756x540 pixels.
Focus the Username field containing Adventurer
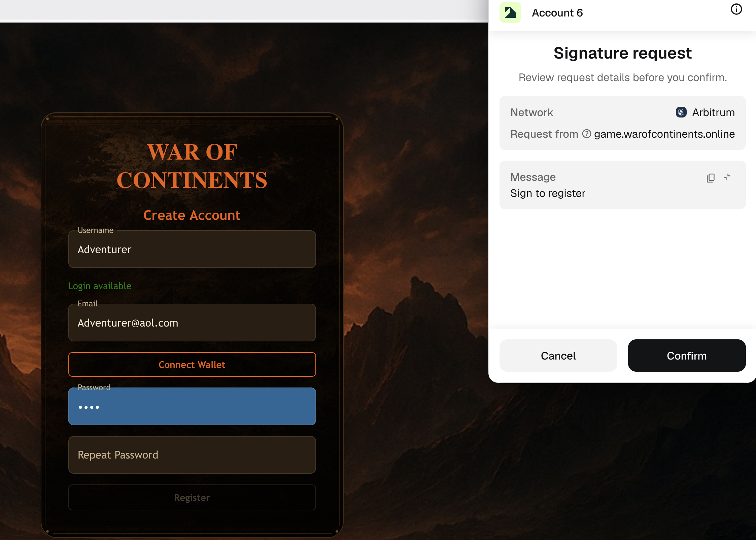[192, 249]
